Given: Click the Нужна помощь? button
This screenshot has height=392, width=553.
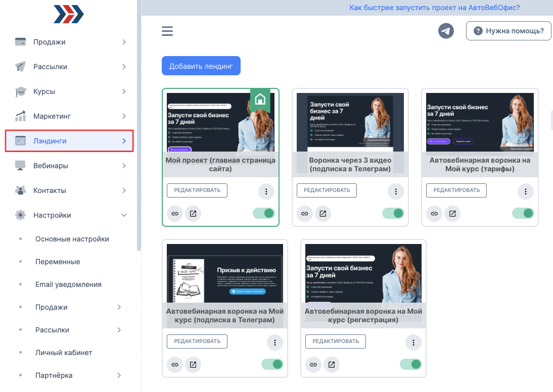Looking at the screenshot, I should [509, 31].
